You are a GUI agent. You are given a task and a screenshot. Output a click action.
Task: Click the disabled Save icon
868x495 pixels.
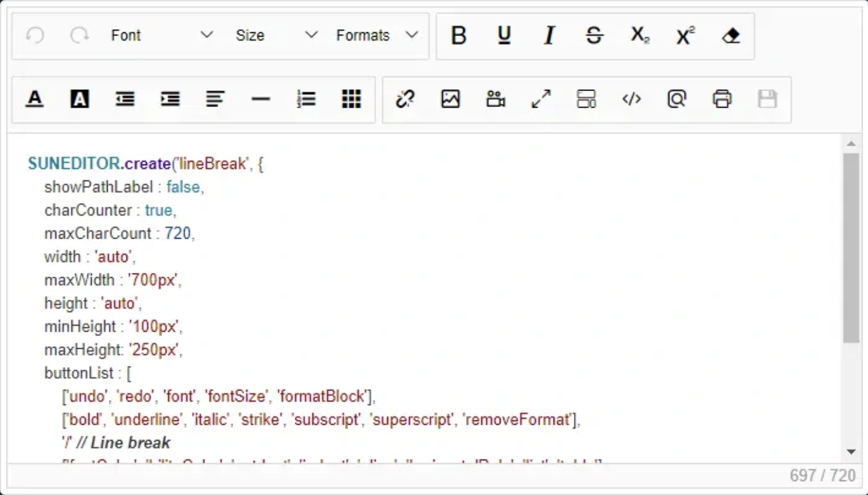click(x=767, y=99)
